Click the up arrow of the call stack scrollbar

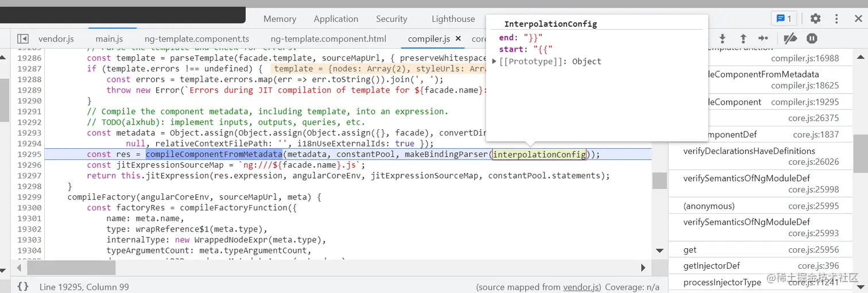(x=860, y=58)
